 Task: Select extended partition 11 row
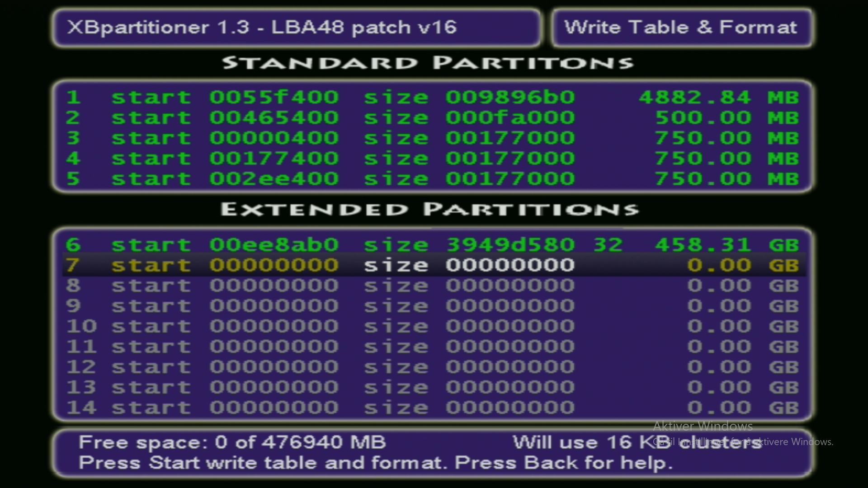pos(432,347)
